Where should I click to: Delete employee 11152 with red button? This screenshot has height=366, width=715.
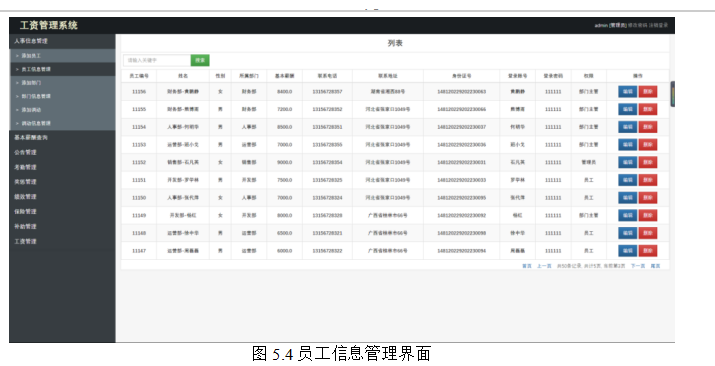[648, 162]
